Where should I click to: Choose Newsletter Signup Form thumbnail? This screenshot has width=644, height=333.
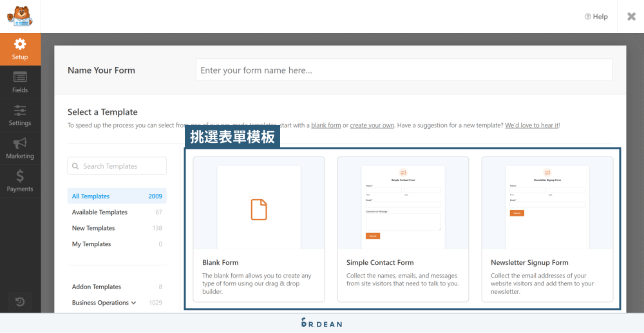click(547, 204)
